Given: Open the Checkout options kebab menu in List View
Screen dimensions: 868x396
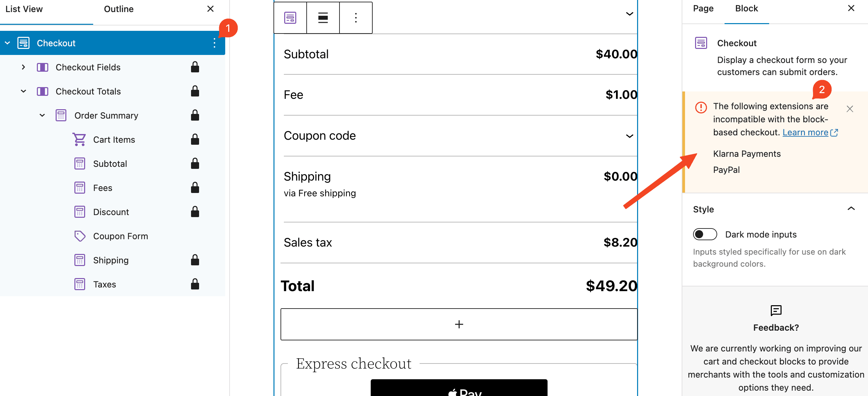Looking at the screenshot, I should (214, 43).
